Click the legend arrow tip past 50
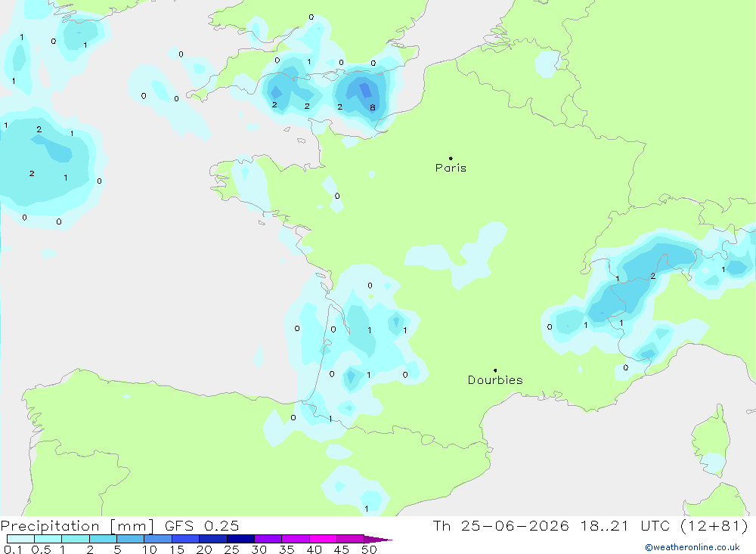This screenshot has width=756, height=554. coord(379,540)
